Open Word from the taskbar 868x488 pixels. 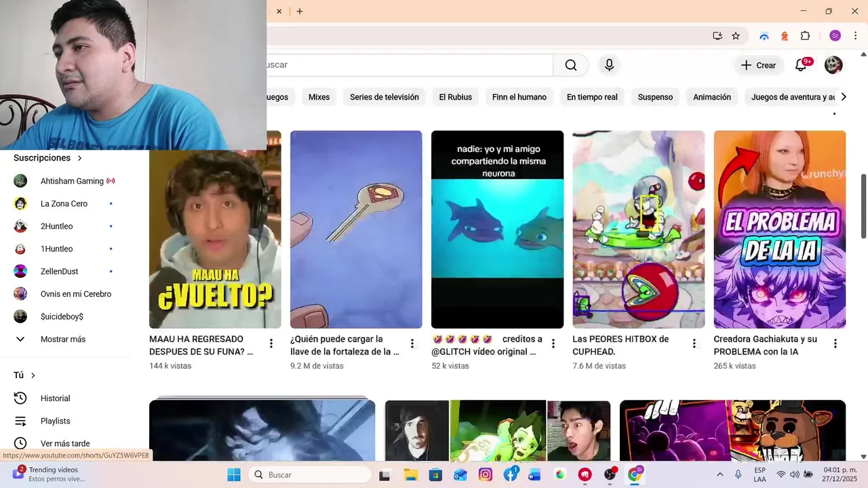pos(535,474)
